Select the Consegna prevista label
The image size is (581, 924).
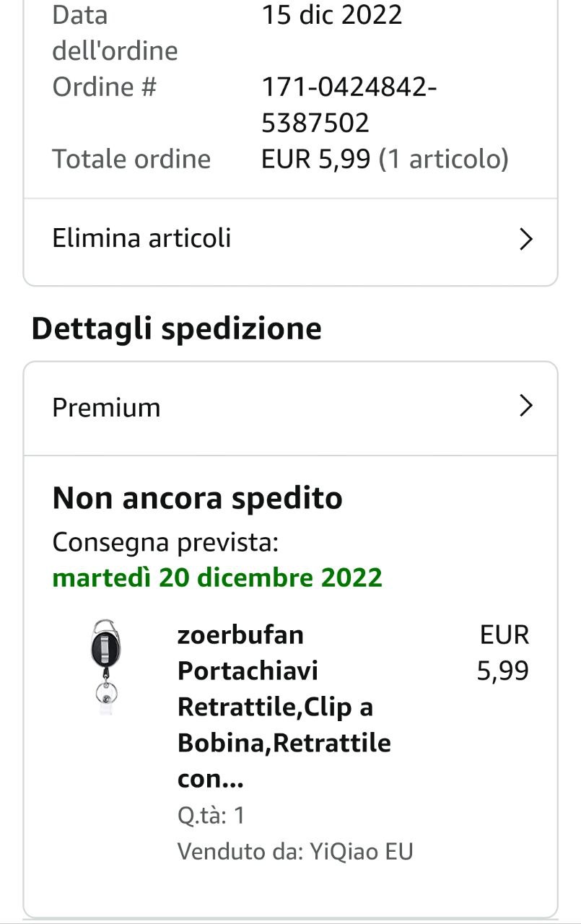click(165, 541)
